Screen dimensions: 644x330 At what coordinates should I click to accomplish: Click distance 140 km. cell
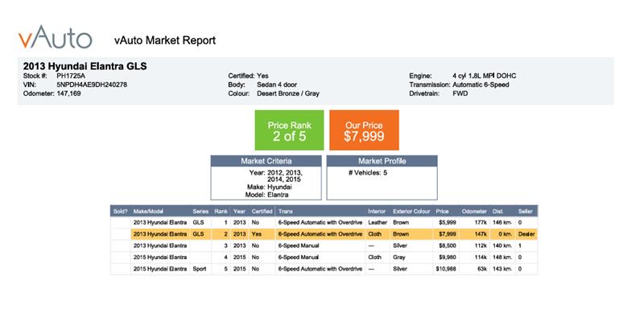(x=502, y=245)
